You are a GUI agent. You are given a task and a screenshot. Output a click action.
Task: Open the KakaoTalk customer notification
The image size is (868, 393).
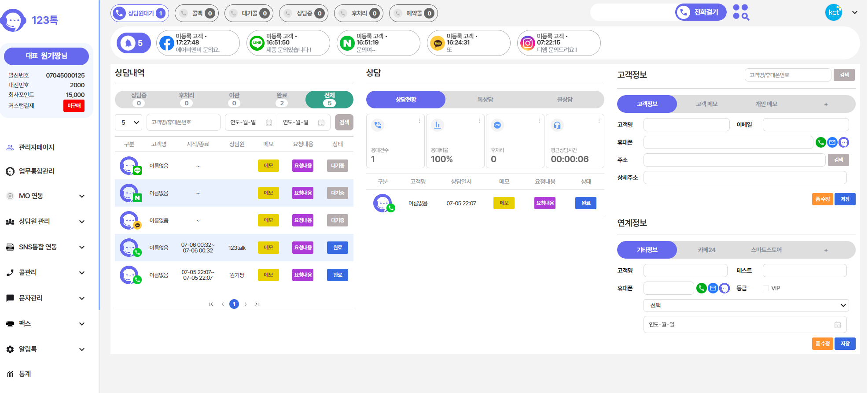(x=468, y=43)
